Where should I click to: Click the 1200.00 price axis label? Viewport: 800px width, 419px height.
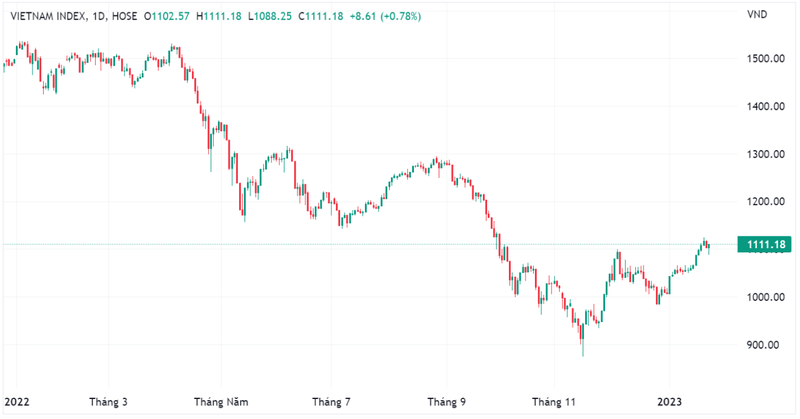763,202
